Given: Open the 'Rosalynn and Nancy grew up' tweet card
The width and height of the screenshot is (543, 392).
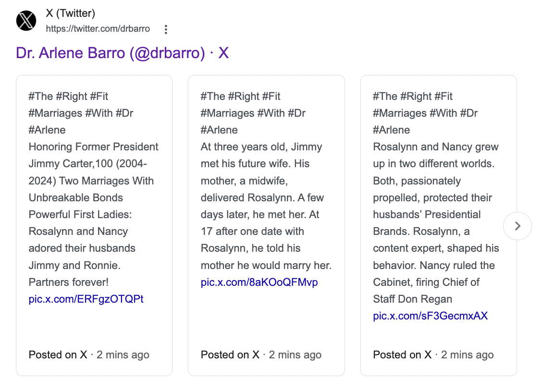Looking at the screenshot, I should (x=438, y=225).
